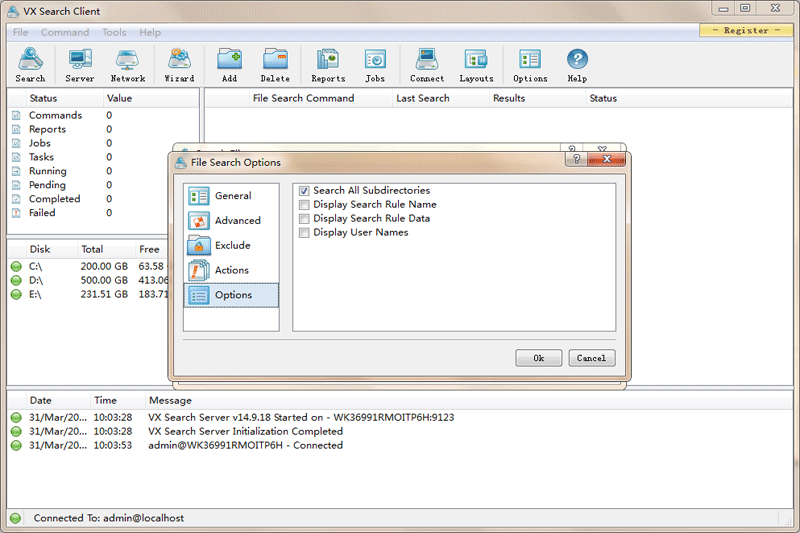Viewport: 800px width, 533px height.
Task: Click the Register button
Action: click(746, 31)
